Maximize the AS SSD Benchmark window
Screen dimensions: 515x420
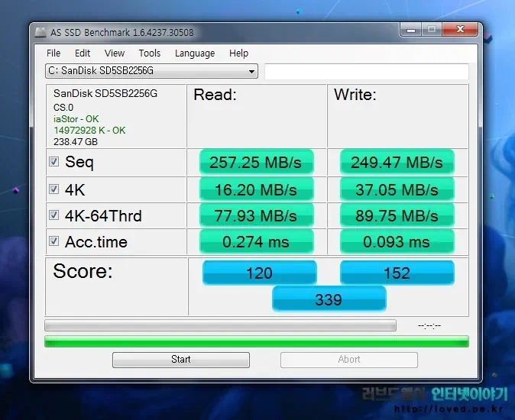(432, 30)
